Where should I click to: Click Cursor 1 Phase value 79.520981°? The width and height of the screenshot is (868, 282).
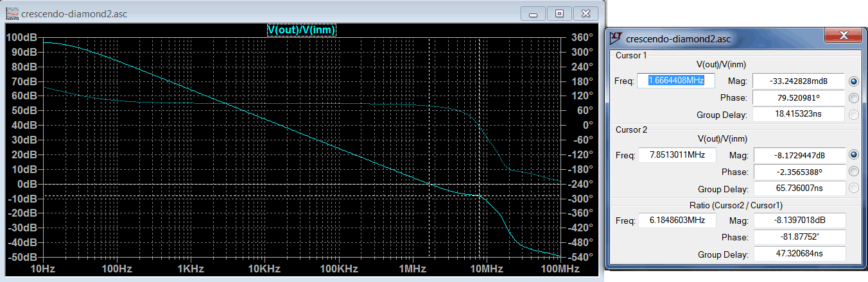coord(799,98)
